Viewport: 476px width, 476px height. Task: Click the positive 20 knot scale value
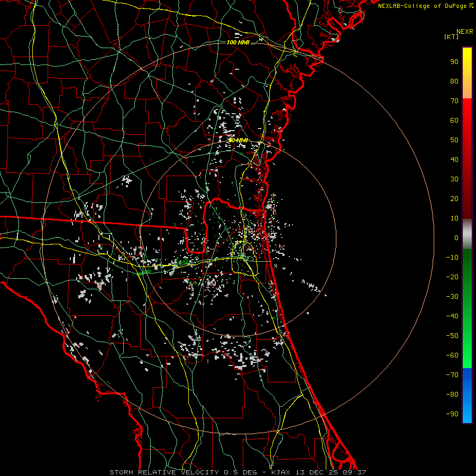tap(454, 198)
